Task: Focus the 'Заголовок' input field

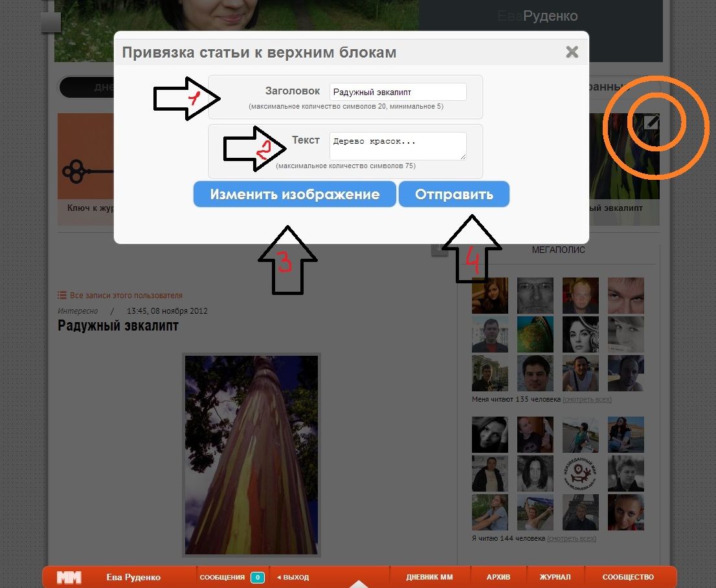Action: point(397,92)
